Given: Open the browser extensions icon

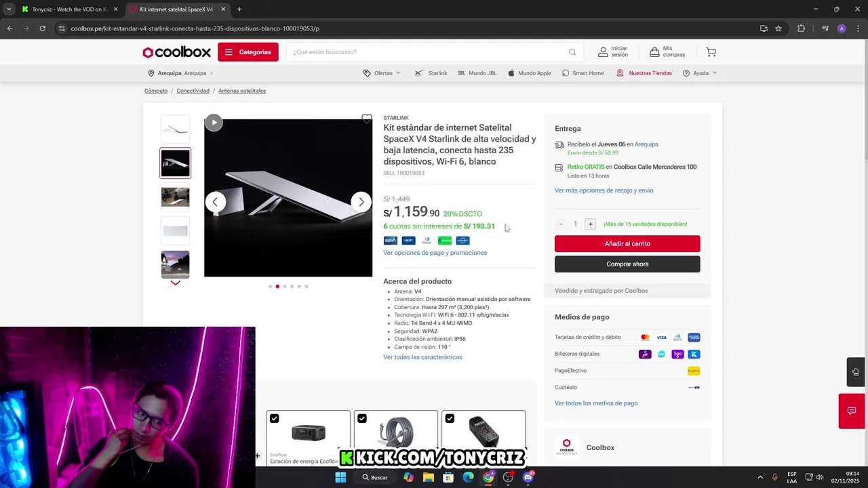Looking at the screenshot, I should pyautogui.click(x=802, y=28).
